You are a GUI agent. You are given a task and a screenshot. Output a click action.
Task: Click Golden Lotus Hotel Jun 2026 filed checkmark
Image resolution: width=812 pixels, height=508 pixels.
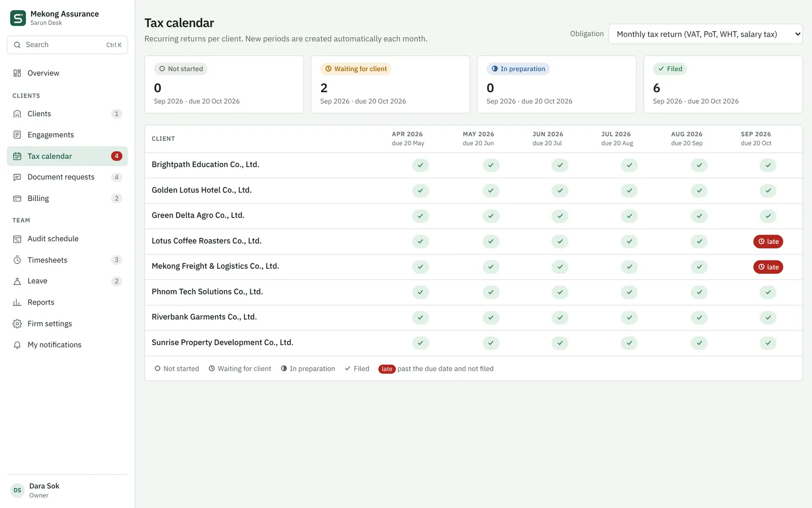560,190
